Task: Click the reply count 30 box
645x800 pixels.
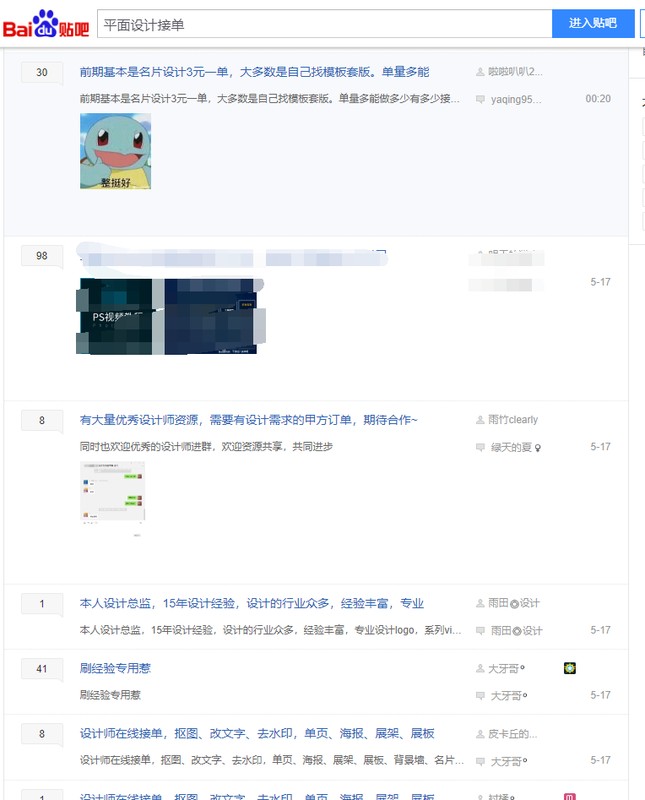Action: (x=42, y=72)
